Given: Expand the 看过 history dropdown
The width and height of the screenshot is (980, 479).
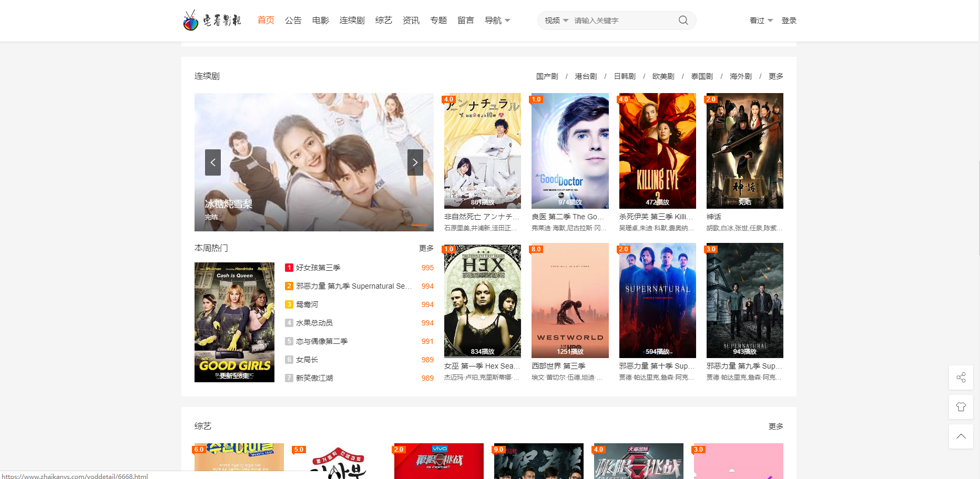Looking at the screenshot, I should (x=761, y=21).
